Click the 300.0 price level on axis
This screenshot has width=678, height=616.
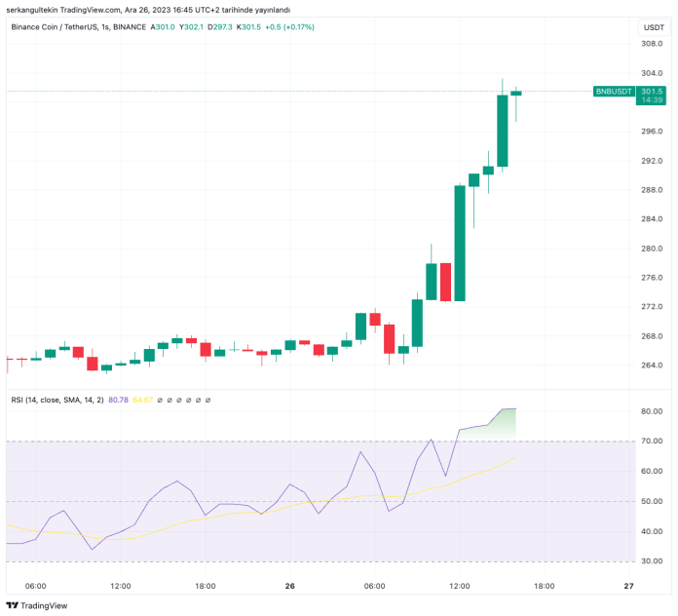point(651,102)
